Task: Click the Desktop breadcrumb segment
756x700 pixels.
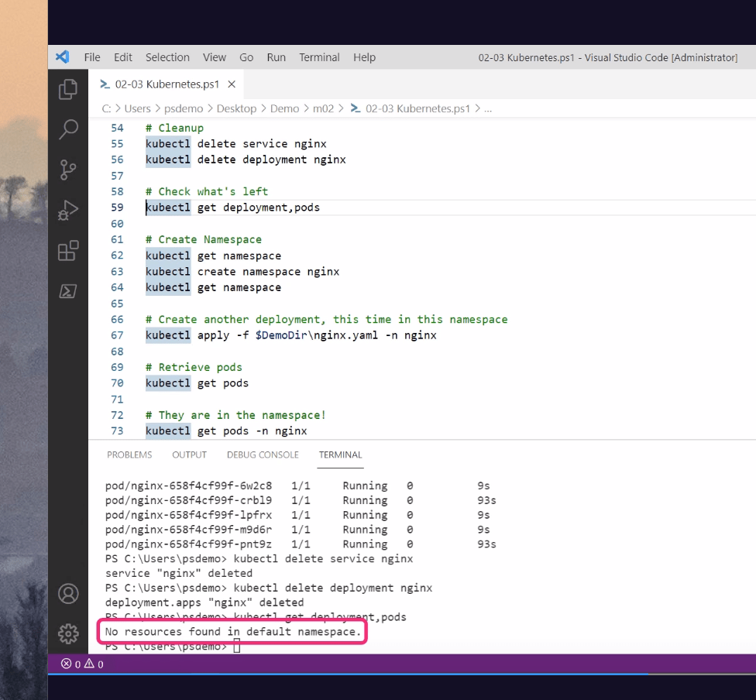Action: coord(237,108)
